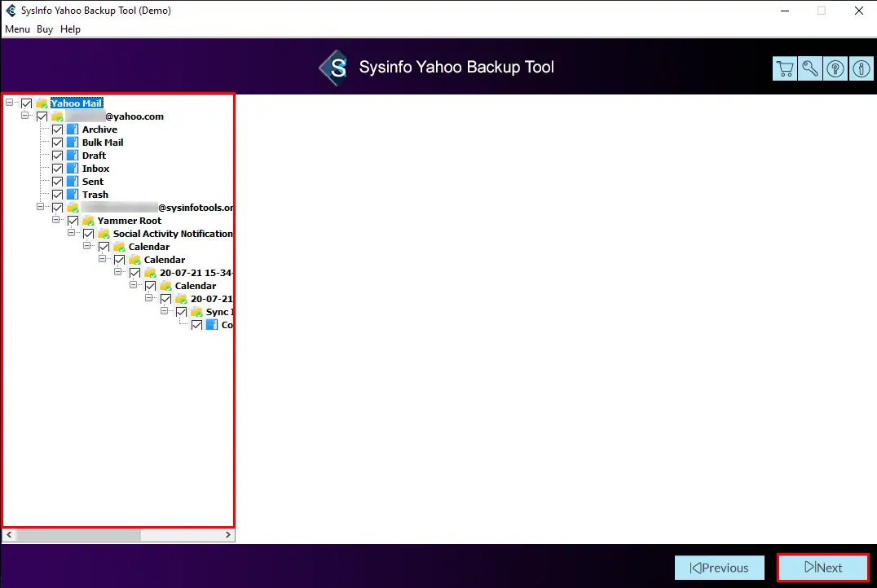Open the shopping cart buy icon
Screen dimensions: 877x588
click(x=785, y=68)
